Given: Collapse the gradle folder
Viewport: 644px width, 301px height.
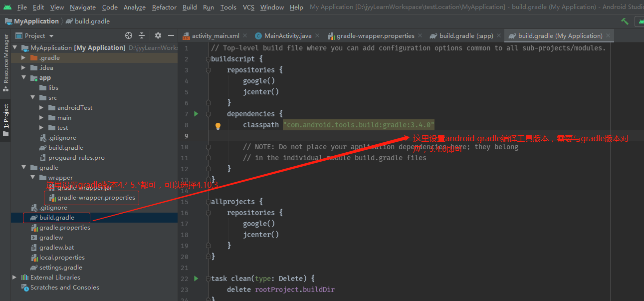Looking at the screenshot, I should (23, 168).
